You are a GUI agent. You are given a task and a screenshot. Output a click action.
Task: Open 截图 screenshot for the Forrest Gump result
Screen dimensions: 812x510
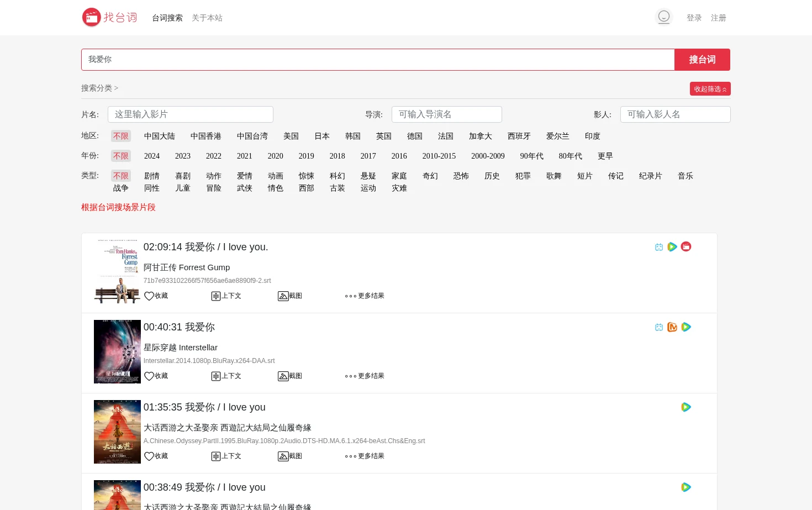(x=290, y=296)
